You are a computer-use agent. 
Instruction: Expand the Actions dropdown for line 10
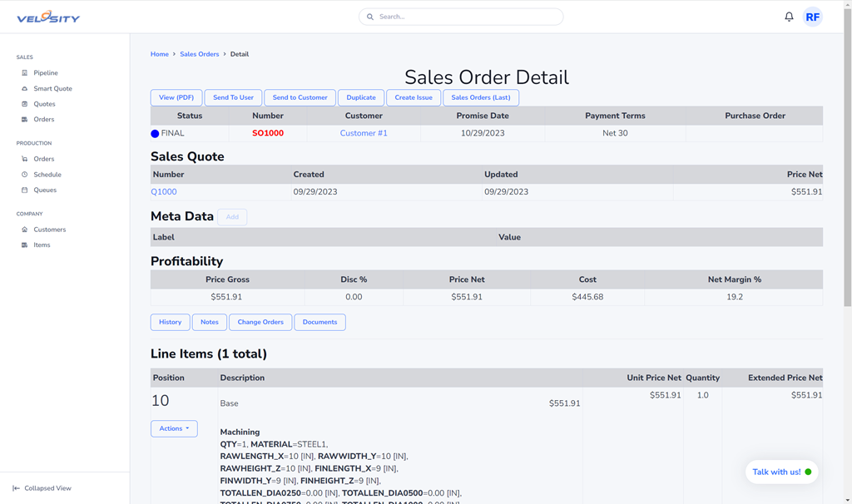[174, 429]
